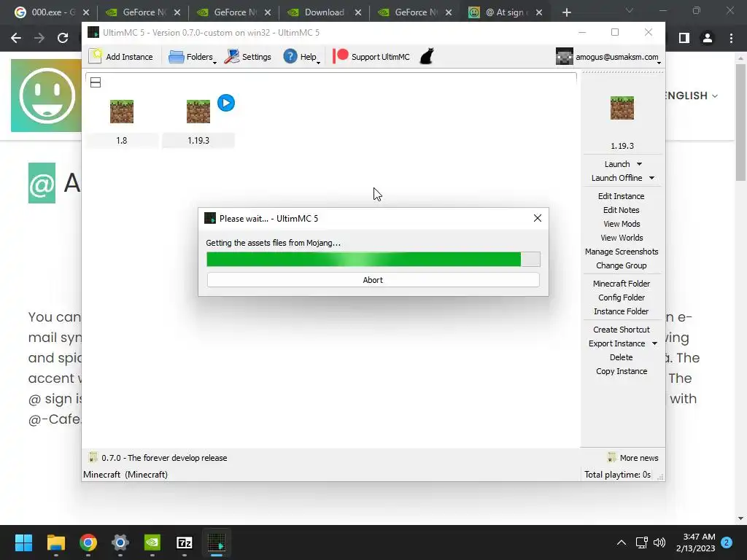
Task: Click Change Group
Action: tap(622, 265)
